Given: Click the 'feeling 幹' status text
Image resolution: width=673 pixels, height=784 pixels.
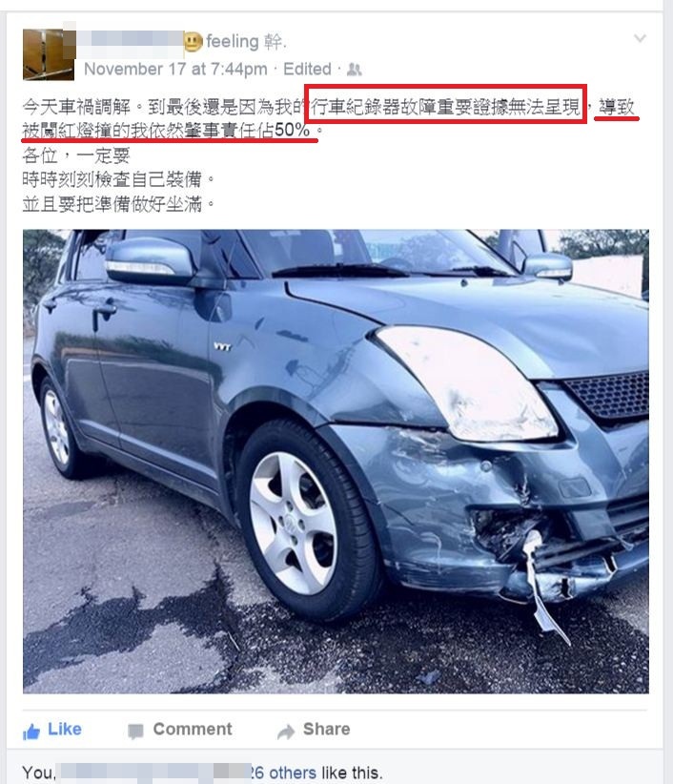Looking at the screenshot, I should tap(246, 42).
